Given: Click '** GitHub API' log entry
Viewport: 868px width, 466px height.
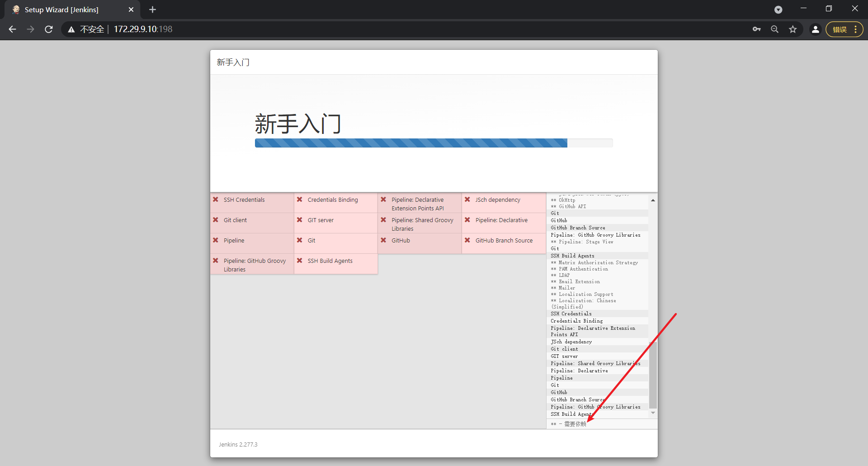Looking at the screenshot, I should [x=568, y=206].
